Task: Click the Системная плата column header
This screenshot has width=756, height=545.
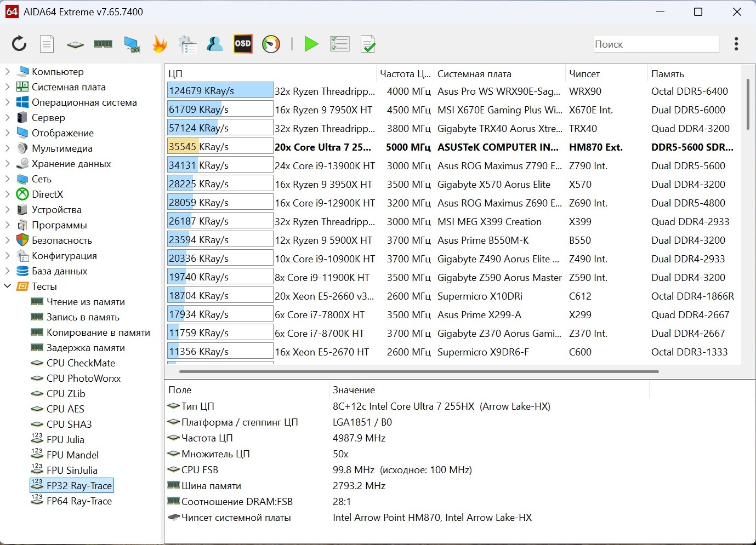Action: pos(474,74)
